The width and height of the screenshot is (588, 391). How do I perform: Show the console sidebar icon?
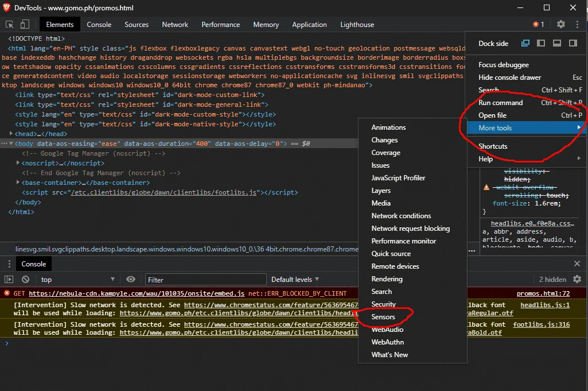pyautogui.click(x=9, y=280)
